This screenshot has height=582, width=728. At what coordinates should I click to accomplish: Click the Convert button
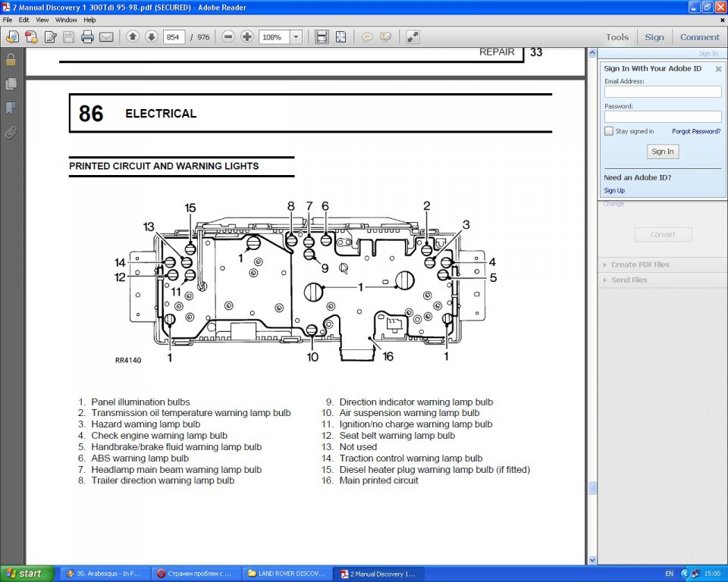coord(663,234)
